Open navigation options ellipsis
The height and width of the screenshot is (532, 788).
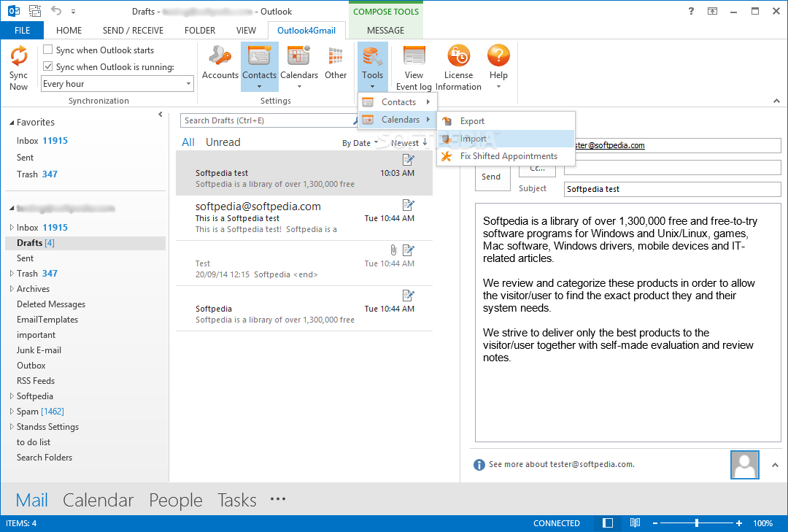(x=278, y=499)
